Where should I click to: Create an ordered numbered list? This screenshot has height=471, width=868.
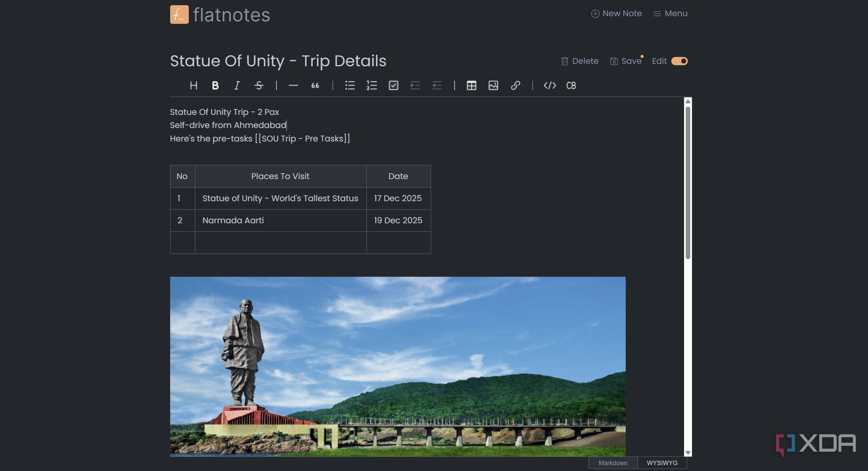[x=372, y=86]
